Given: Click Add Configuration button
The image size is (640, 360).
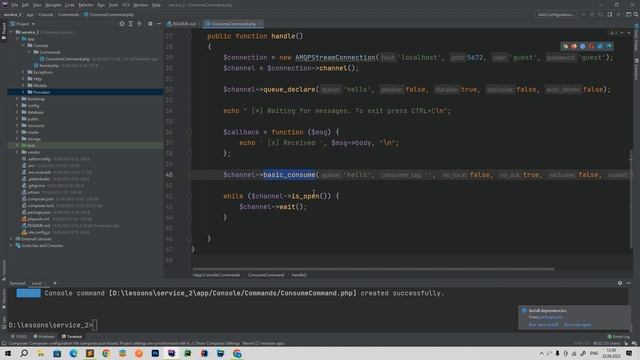Looking at the screenshot, I should pos(556,14).
